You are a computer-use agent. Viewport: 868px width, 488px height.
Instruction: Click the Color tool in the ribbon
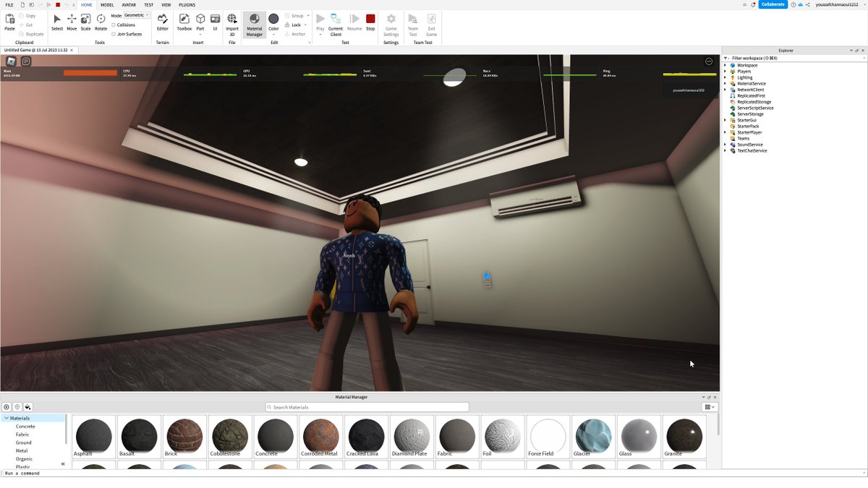click(x=273, y=24)
